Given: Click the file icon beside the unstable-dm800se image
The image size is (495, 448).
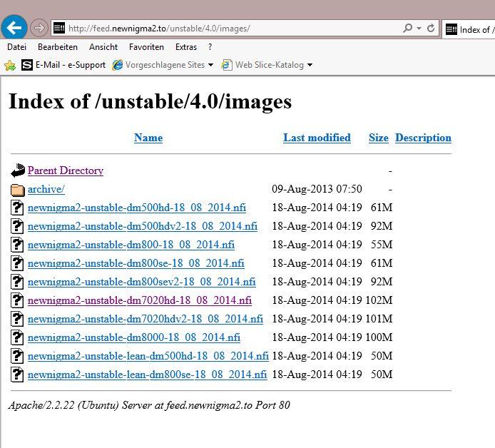Looking at the screenshot, I should point(17,263).
